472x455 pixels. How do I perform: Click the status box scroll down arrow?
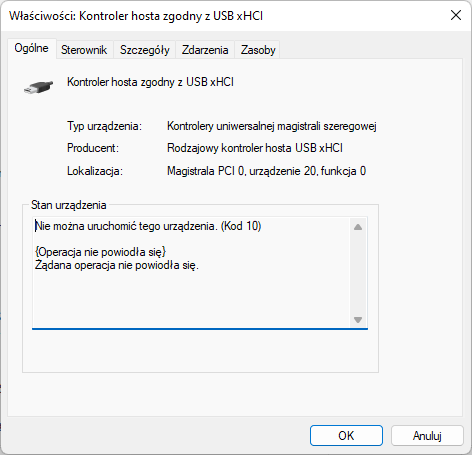(358, 320)
